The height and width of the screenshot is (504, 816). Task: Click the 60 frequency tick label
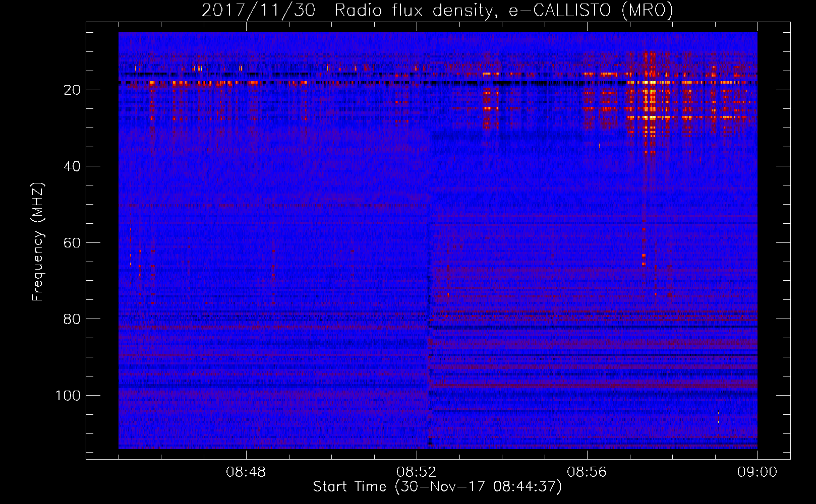[72, 243]
